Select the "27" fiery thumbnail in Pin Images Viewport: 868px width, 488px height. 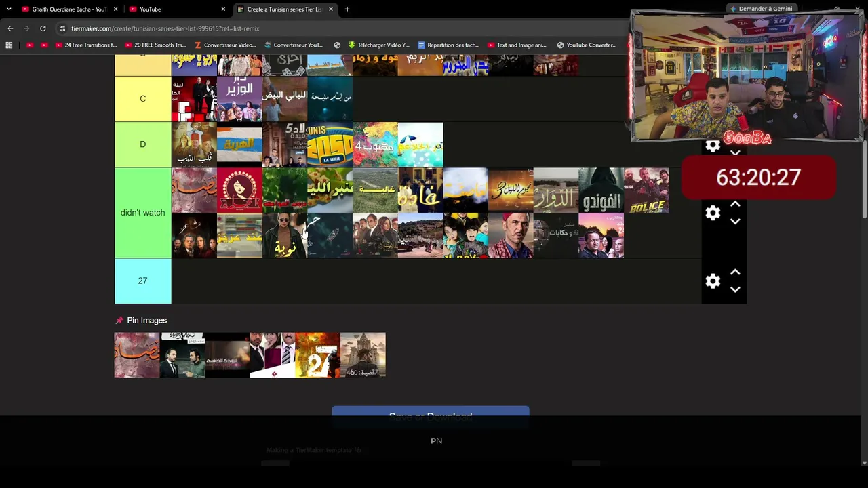(x=317, y=354)
